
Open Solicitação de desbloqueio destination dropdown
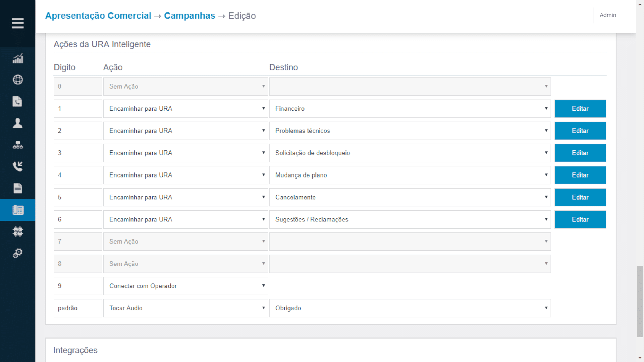[410, 153]
